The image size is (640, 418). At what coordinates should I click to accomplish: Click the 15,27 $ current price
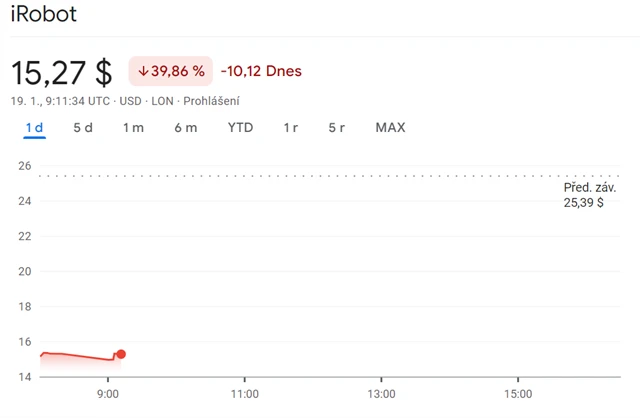click(62, 72)
